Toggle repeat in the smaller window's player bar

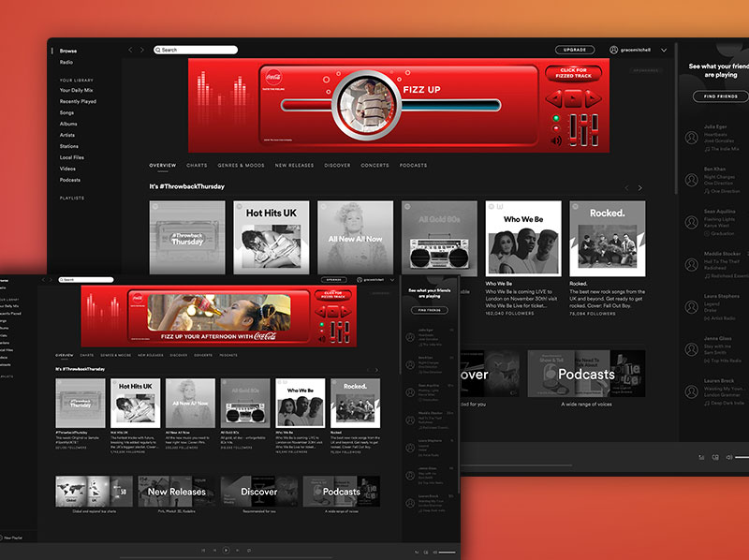coord(248,551)
